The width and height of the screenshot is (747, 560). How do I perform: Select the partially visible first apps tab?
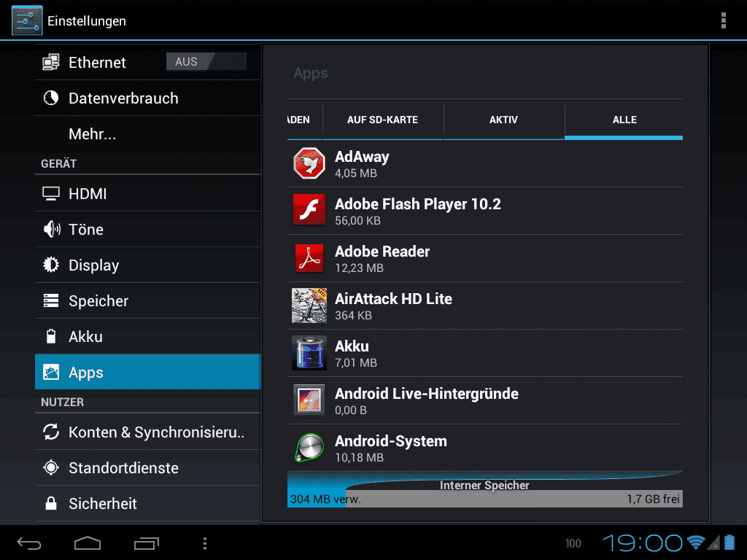(x=305, y=120)
